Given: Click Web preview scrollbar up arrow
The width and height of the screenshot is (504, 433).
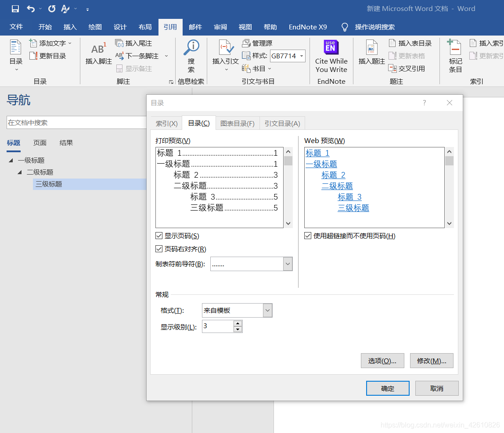Looking at the screenshot, I should (x=450, y=152).
